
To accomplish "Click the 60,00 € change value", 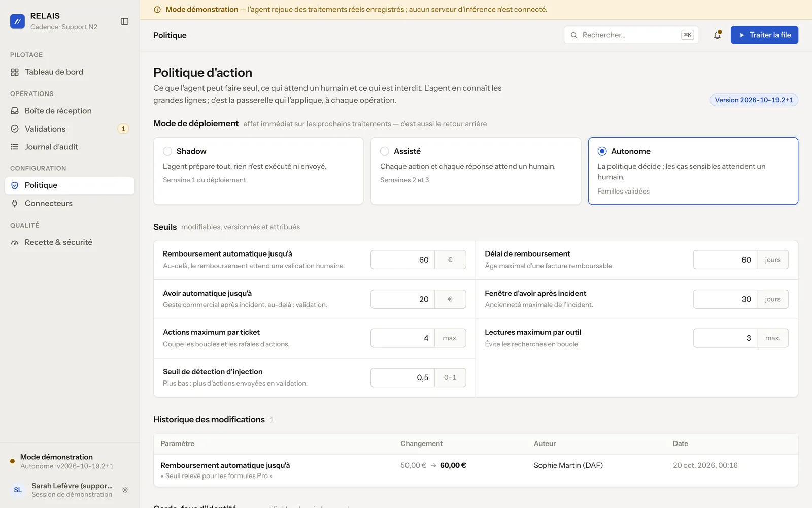I will tap(453, 465).
